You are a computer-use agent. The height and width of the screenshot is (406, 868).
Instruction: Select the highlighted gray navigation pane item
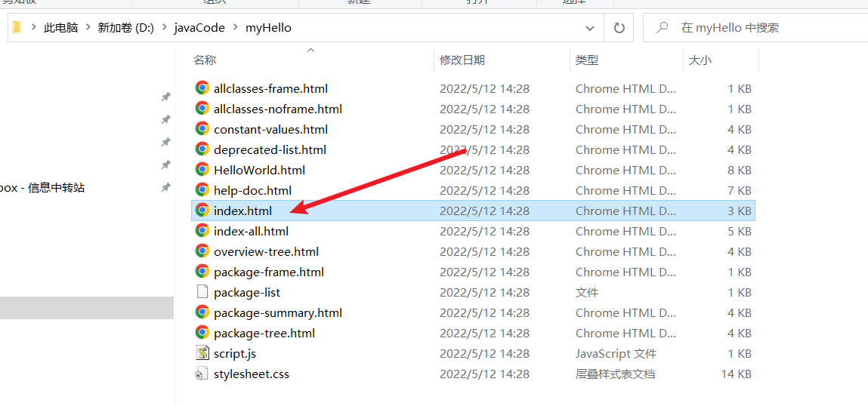pyautogui.click(x=87, y=308)
